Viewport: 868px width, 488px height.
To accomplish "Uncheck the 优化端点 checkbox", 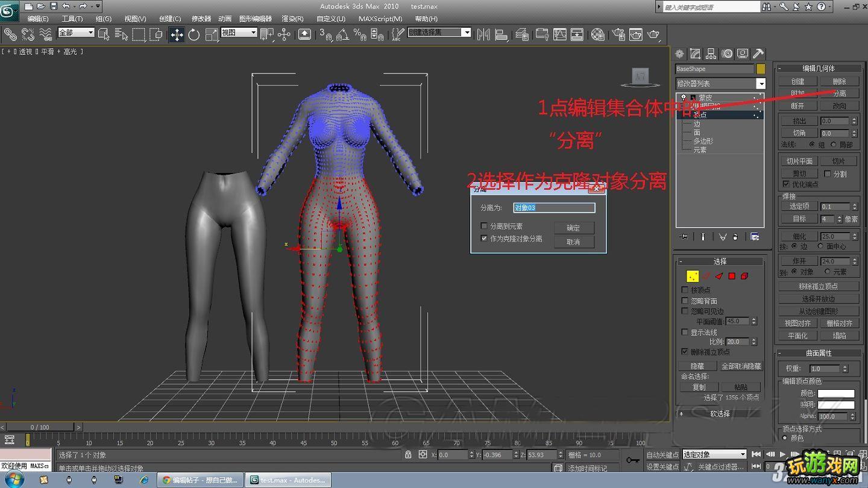I will pyautogui.click(x=786, y=184).
